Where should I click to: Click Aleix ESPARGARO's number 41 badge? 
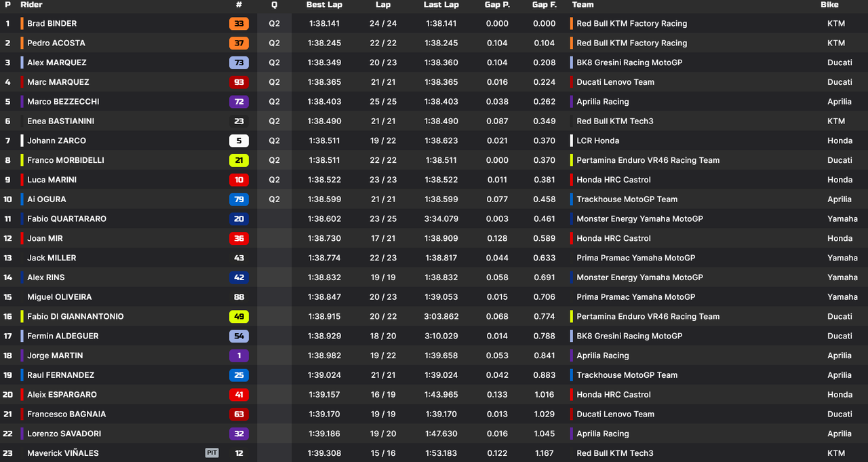point(239,395)
